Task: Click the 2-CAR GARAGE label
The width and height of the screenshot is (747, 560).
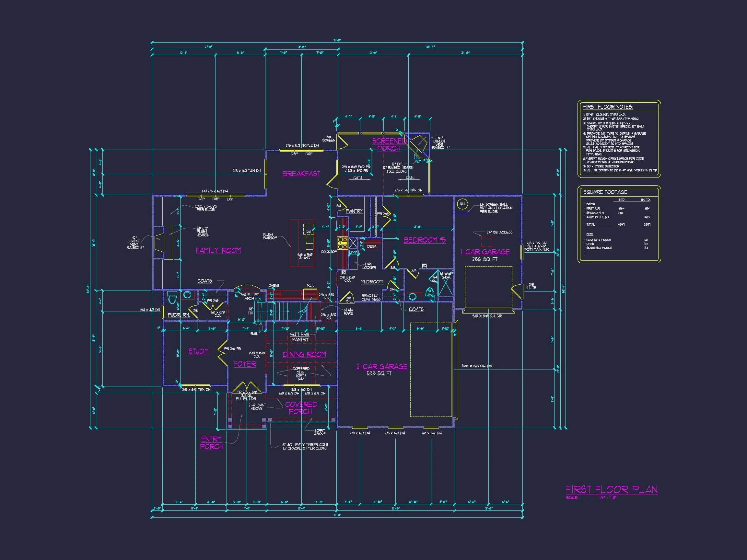Action: (x=381, y=367)
